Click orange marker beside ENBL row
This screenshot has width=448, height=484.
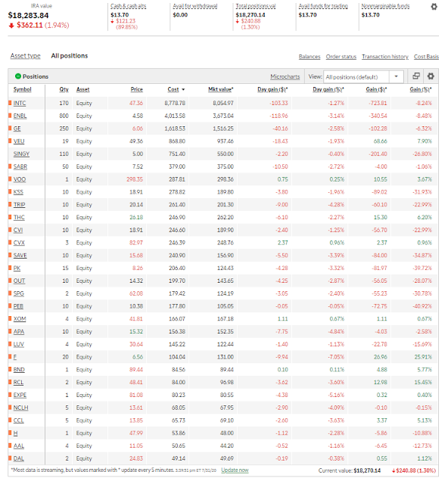click(x=10, y=116)
